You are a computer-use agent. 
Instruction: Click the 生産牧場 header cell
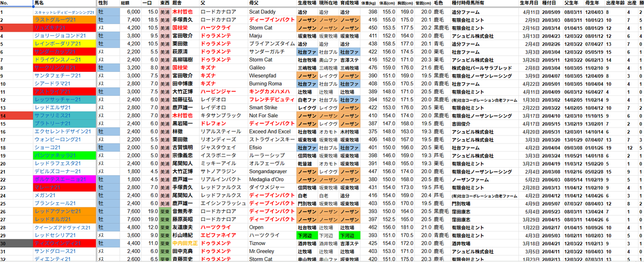pos(306,3)
